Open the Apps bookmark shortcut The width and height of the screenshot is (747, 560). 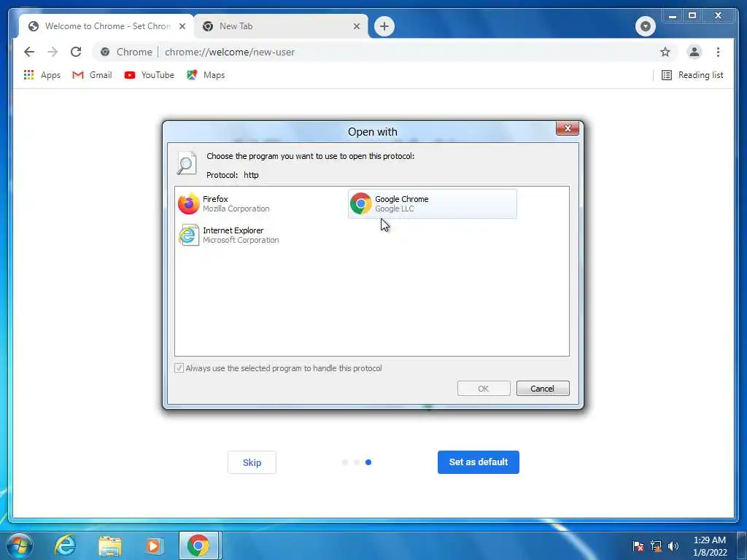(x=42, y=75)
